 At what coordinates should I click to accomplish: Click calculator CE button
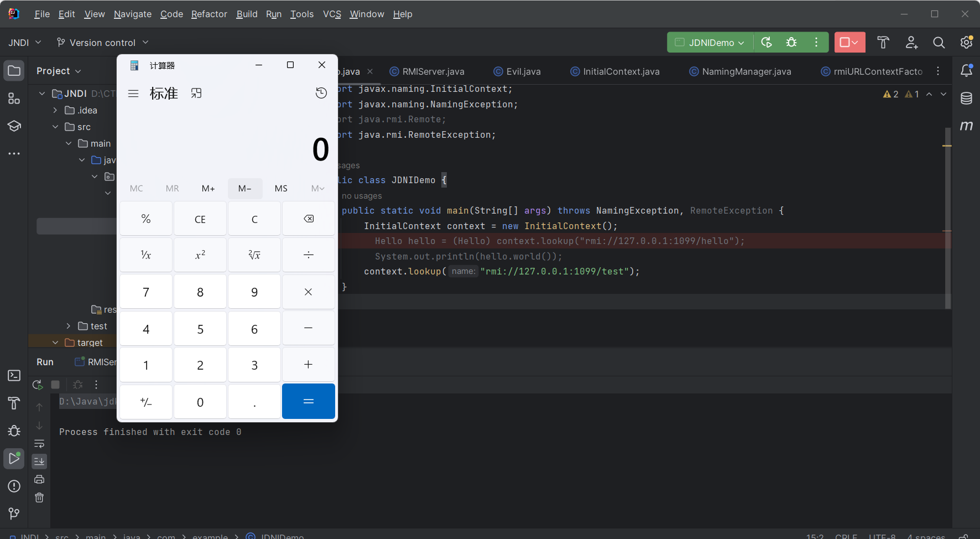tap(200, 219)
